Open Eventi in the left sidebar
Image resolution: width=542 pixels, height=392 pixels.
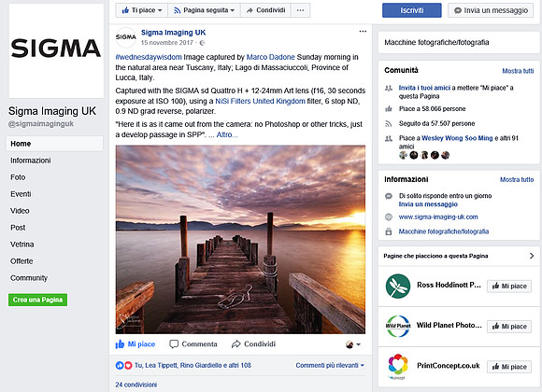click(21, 194)
